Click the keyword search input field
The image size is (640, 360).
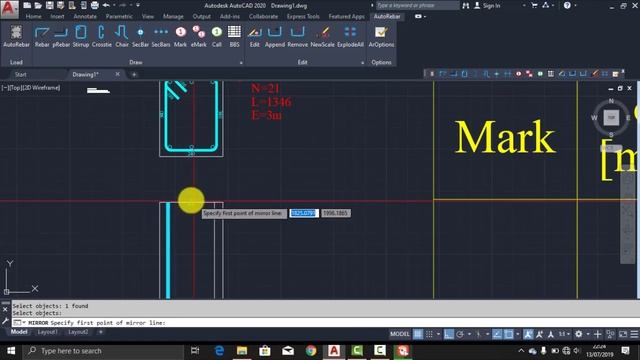point(417,5)
